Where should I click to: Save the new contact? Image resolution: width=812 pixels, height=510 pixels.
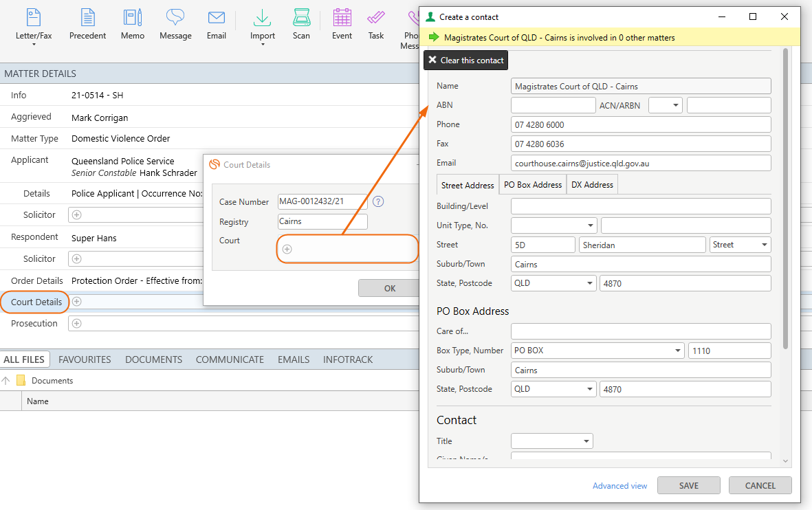click(x=689, y=485)
